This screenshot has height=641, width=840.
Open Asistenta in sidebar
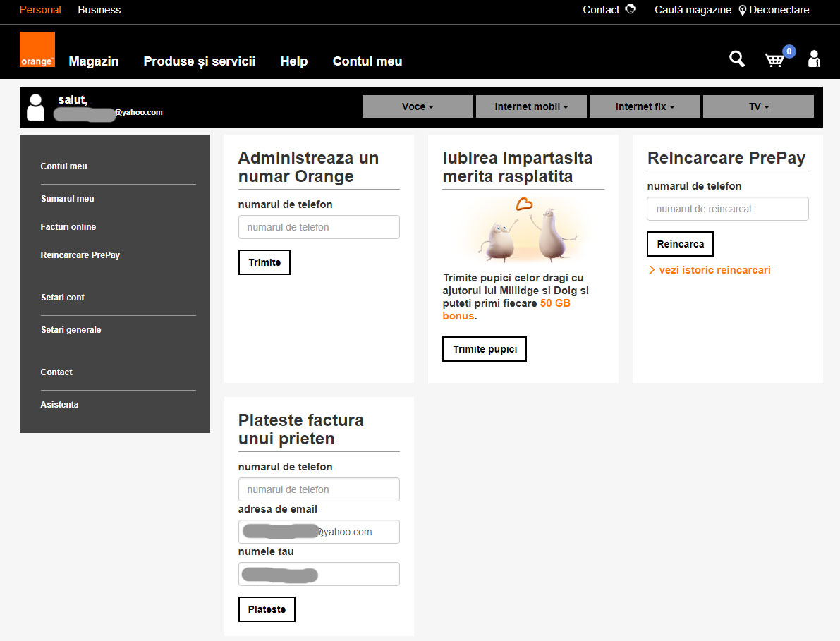pos(59,405)
